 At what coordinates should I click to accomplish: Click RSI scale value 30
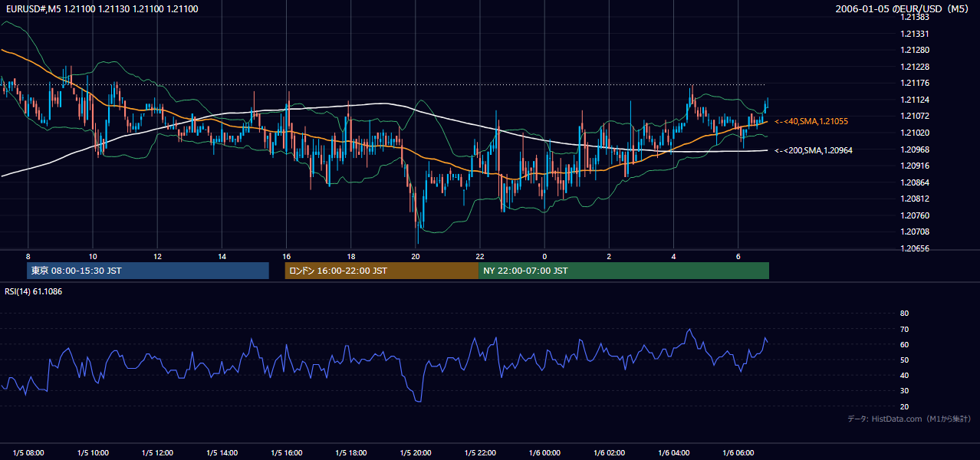(x=904, y=390)
